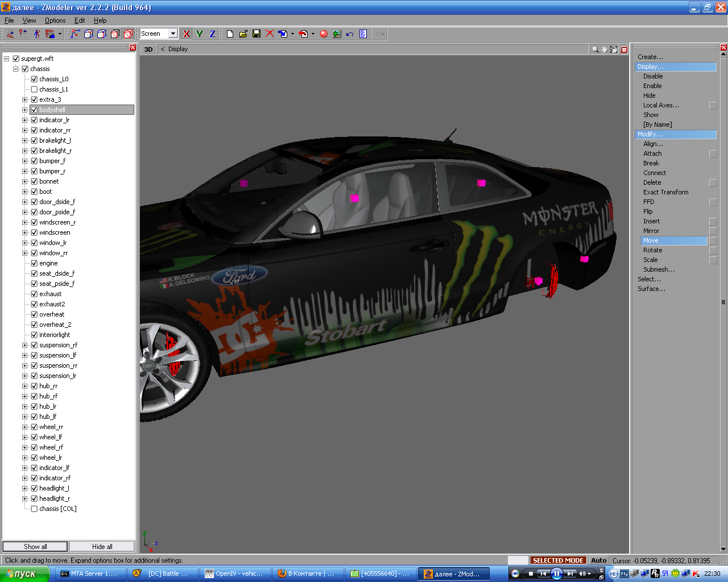Click the New blank document icon
728x582 pixels.
pos(230,34)
